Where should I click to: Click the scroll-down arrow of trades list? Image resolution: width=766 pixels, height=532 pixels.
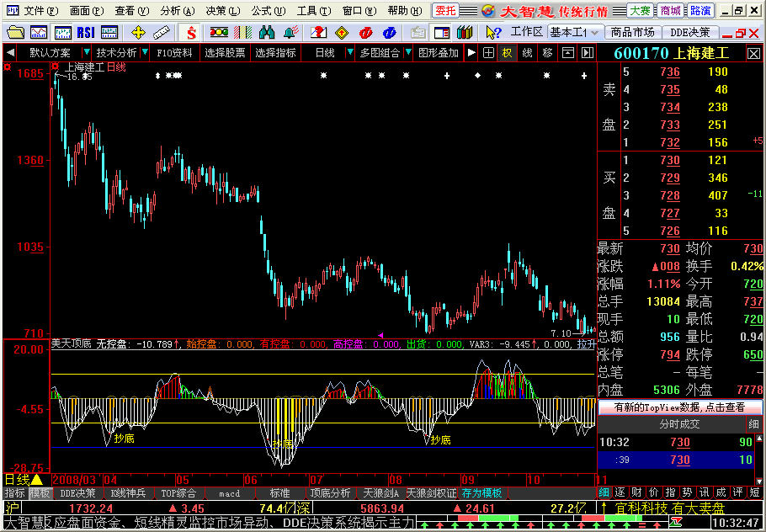[758, 480]
